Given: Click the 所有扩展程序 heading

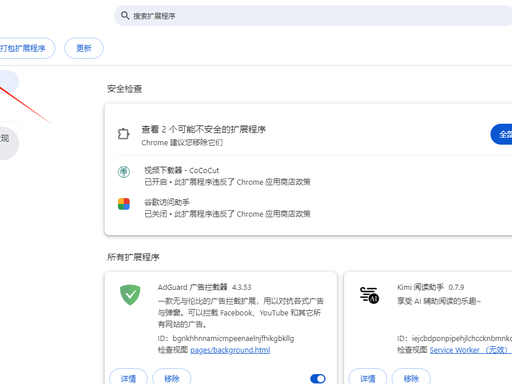Looking at the screenshot, I should tap(133, 257).
